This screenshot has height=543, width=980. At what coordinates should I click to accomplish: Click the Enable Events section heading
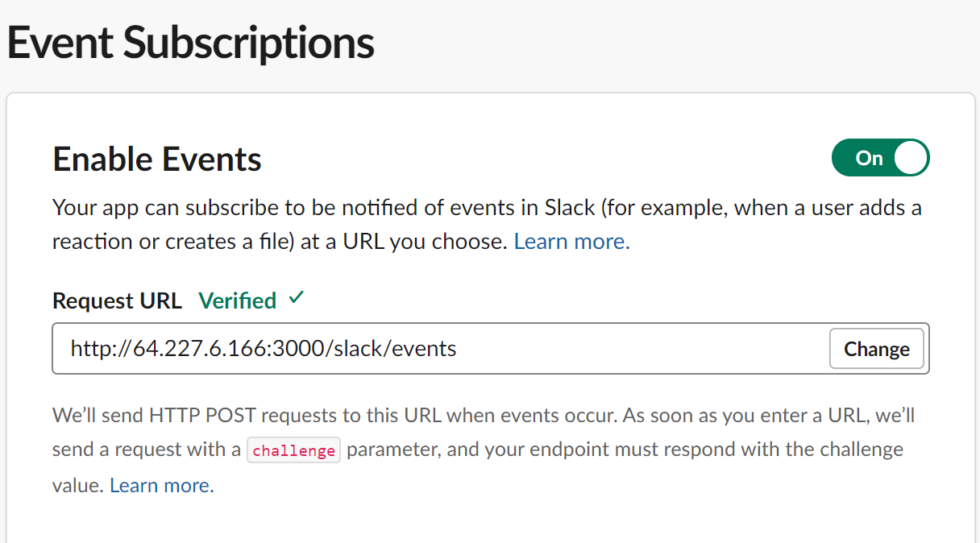(157, 159)
